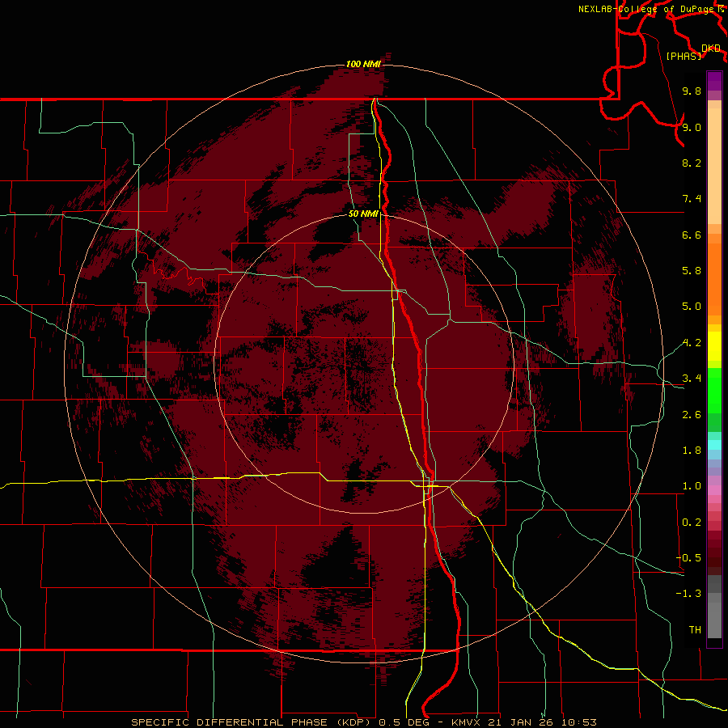Click the 9.0 value on color scale
Viewport: 728px width, 728px height.
pyautogui.click(x=692, y=127)
